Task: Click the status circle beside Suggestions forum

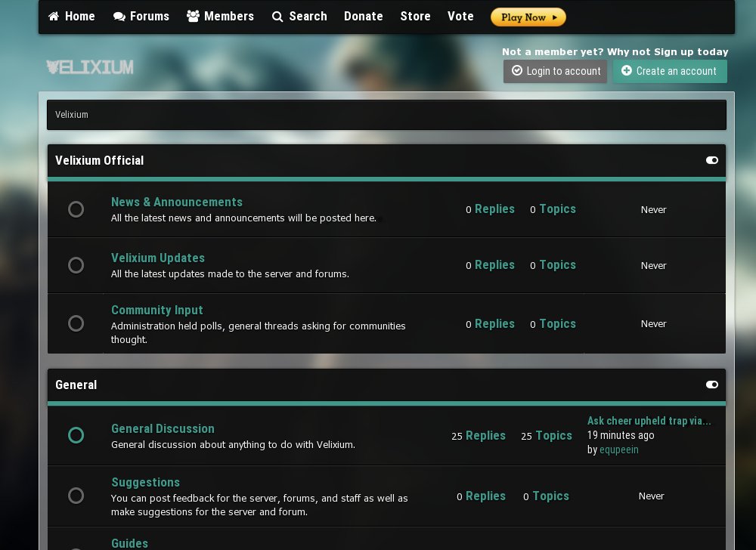Action: 76,496
